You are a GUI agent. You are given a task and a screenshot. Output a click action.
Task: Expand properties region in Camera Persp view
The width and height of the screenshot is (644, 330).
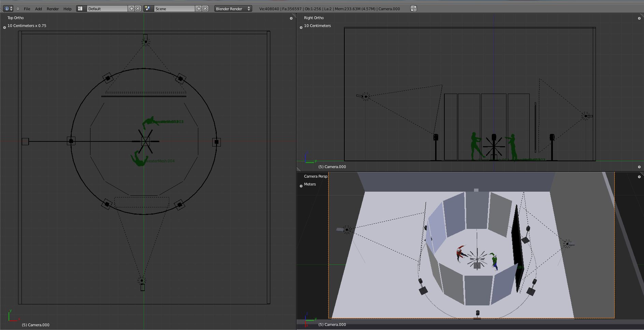click(x=639, y=177)
